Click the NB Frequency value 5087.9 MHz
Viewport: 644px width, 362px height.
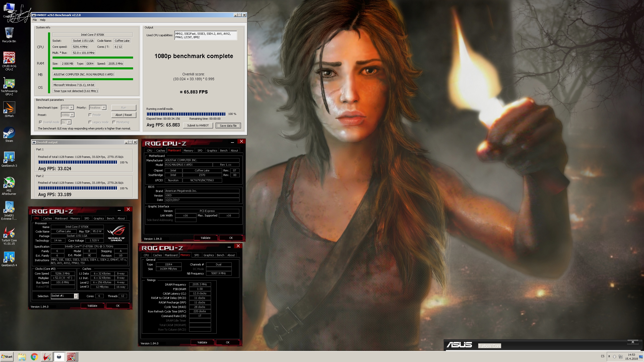pos(219,273)
